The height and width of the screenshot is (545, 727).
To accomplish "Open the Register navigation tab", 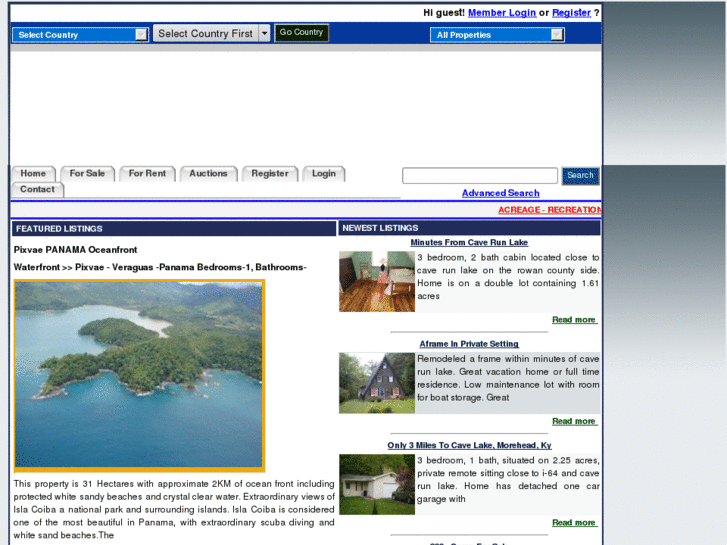I will [x=270, y=173].
